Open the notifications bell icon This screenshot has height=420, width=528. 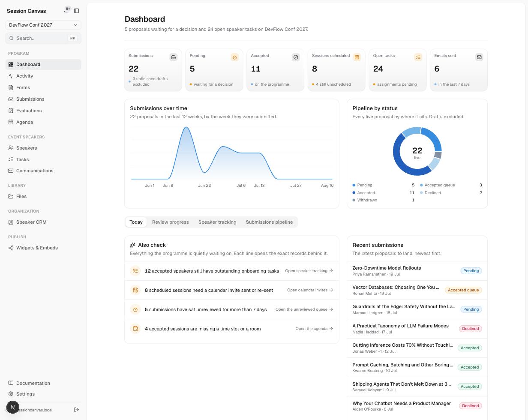click(x=67, y=10)
